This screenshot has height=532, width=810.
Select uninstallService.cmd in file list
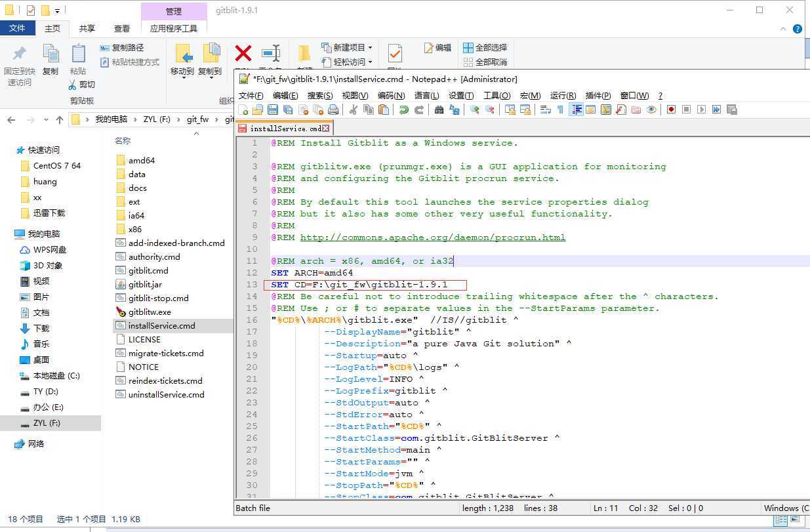(x=167, y=394)
